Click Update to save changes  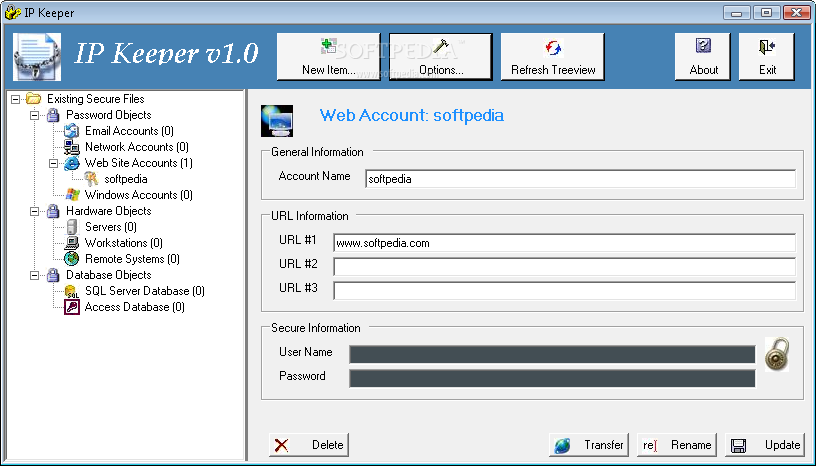tap(764, 445)
